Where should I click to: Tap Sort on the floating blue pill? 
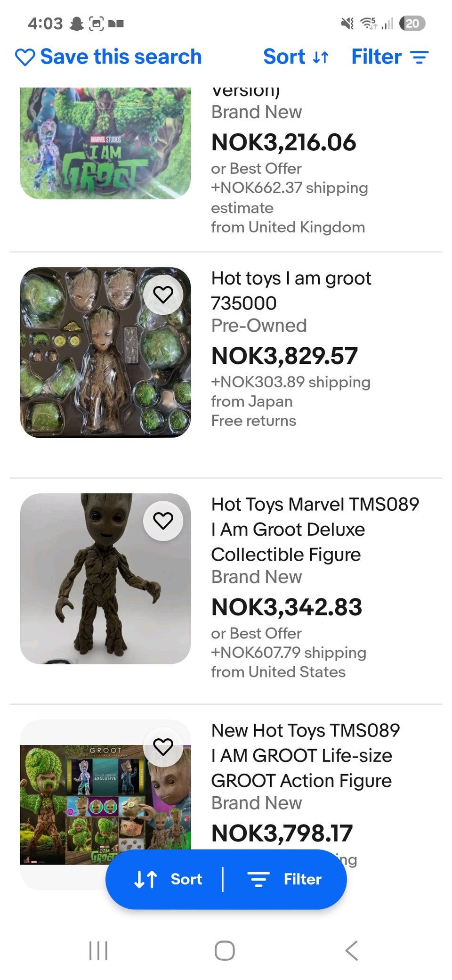pyautogui.click(x=169, y=879)
